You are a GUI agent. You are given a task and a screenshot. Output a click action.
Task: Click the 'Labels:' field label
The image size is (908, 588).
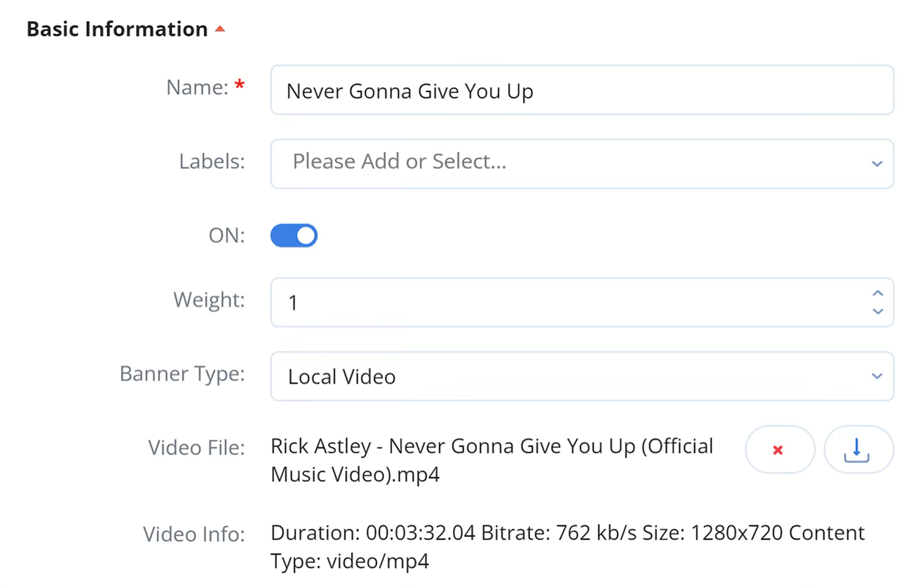click(212, 162)
